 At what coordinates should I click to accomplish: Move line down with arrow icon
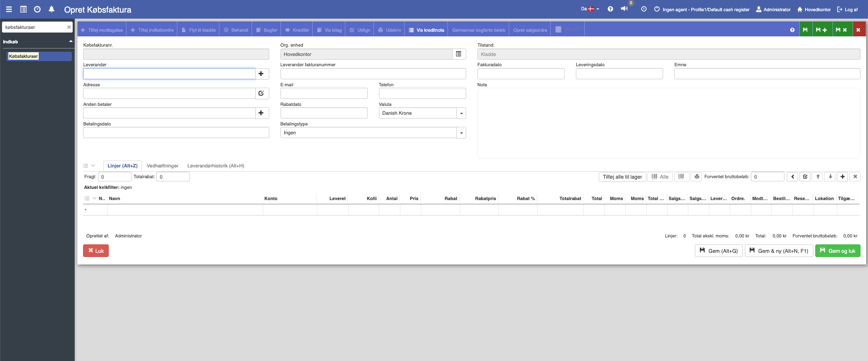(830, 177)
